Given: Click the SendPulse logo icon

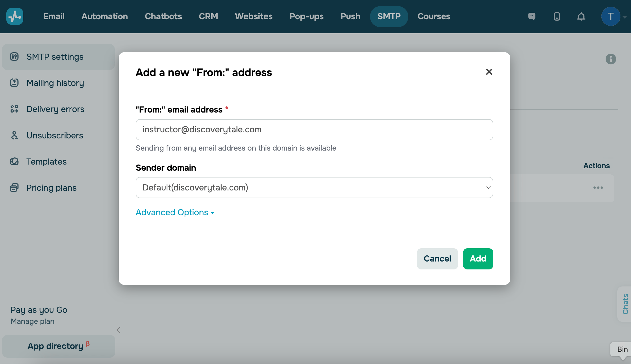Looking at the screenshot, I should click(15, 16).
